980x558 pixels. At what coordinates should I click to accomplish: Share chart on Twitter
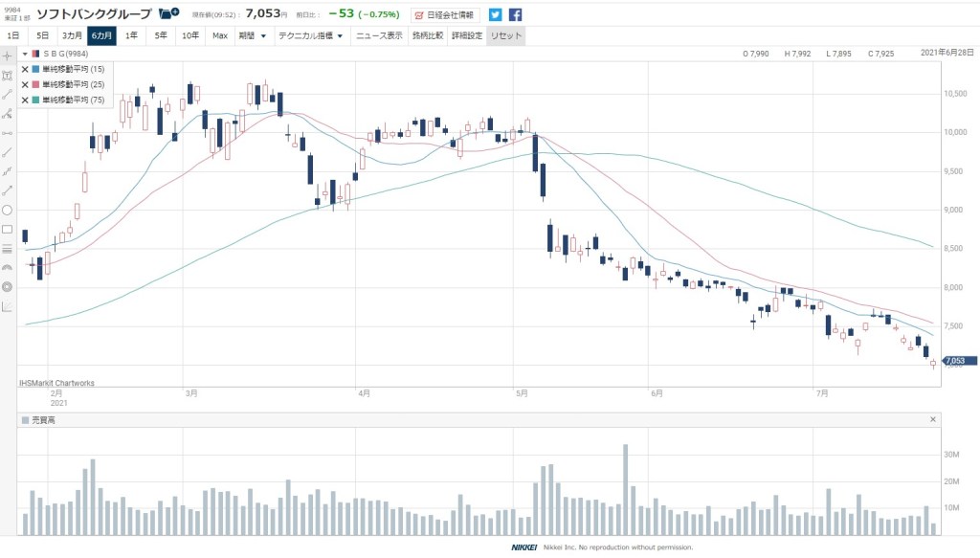495,14
